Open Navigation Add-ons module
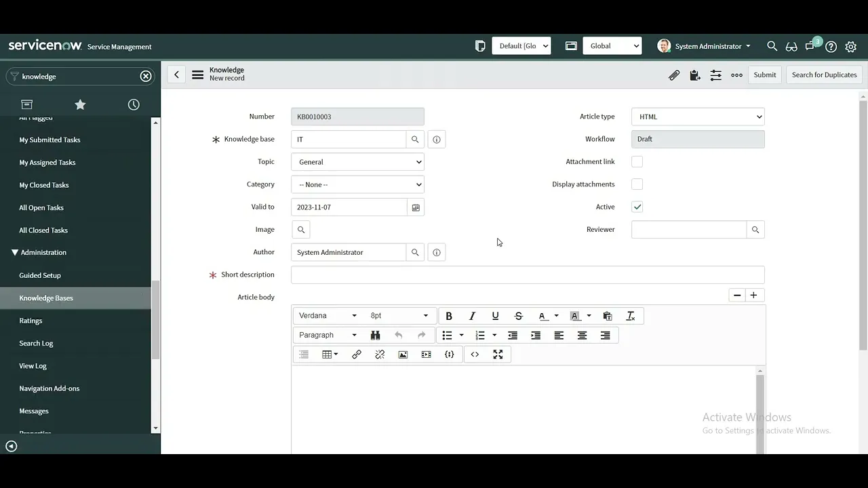Viewport: 868px width, 488px height. pos(50,388)
